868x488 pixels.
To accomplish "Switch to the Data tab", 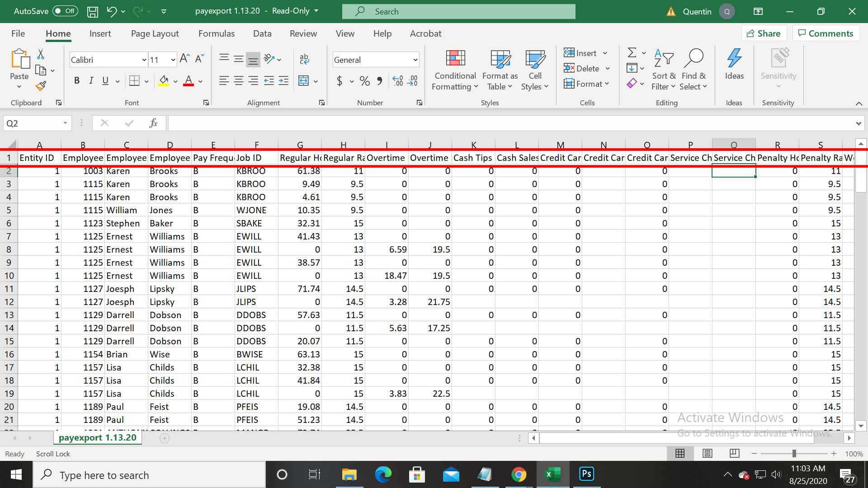I will pos(262,33).
